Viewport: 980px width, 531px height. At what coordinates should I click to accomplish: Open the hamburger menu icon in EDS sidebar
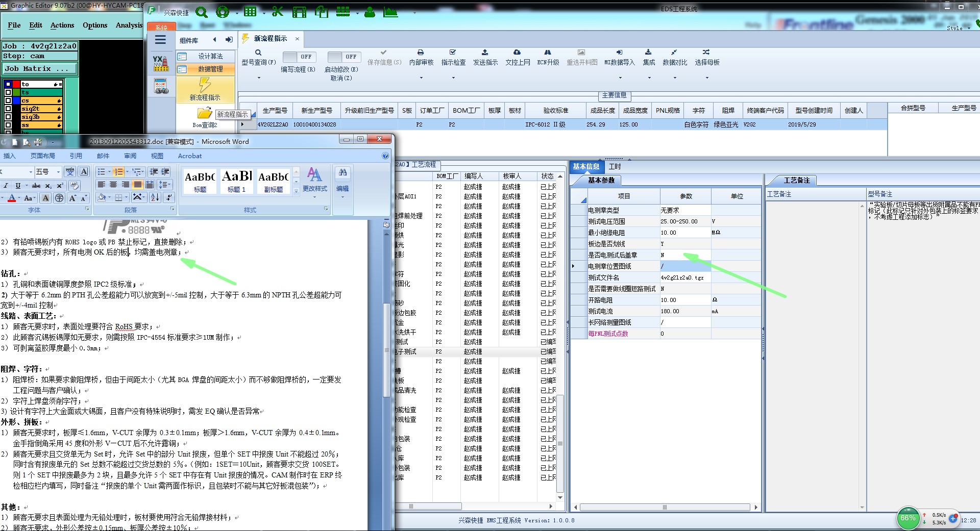(161, 40)
